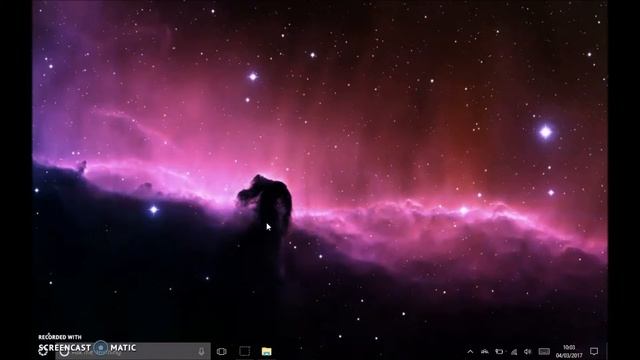Screen dimensions: 640x360
Task: Open clock showing 04/03/2017
Action: pyautogui.click(x=569, y=351)
